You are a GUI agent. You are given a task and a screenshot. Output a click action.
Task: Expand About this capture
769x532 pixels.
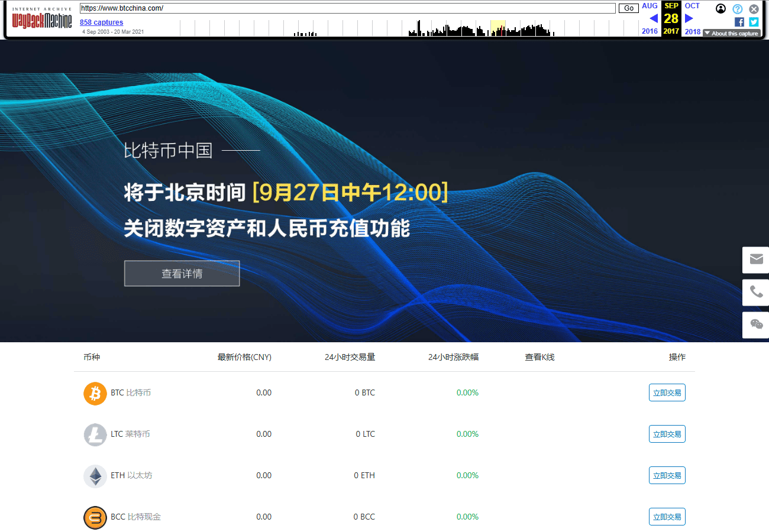point(732,33)
